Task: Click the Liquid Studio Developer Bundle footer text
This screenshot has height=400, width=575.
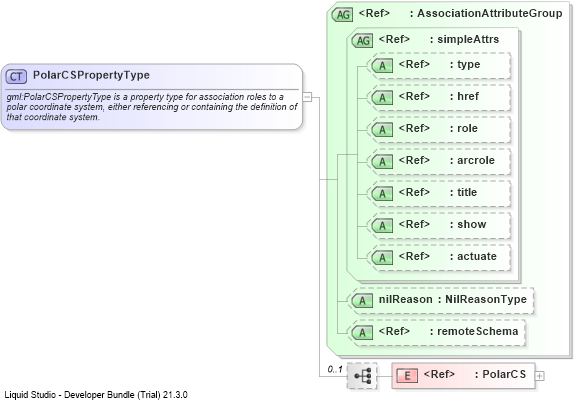Action: tap(96, 395)
